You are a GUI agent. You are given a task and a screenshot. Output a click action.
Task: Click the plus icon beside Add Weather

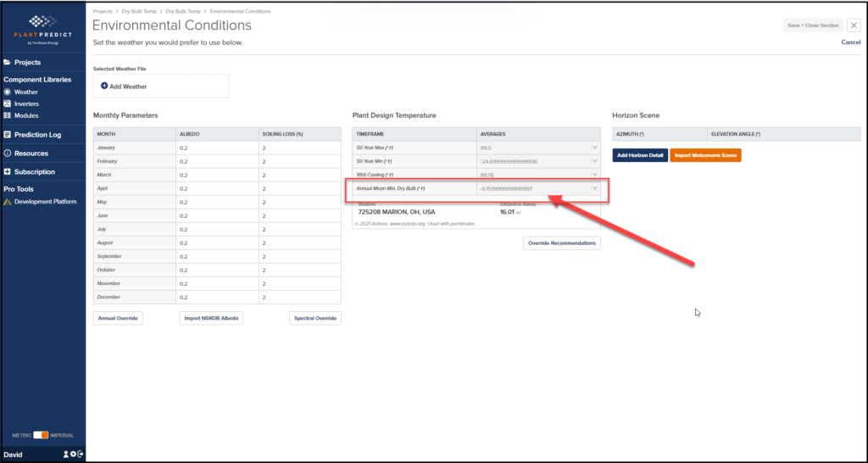[x=104, y=86]
